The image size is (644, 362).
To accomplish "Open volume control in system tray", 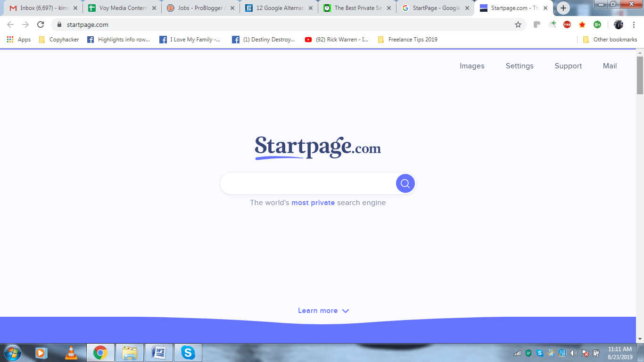I will 573,353.
